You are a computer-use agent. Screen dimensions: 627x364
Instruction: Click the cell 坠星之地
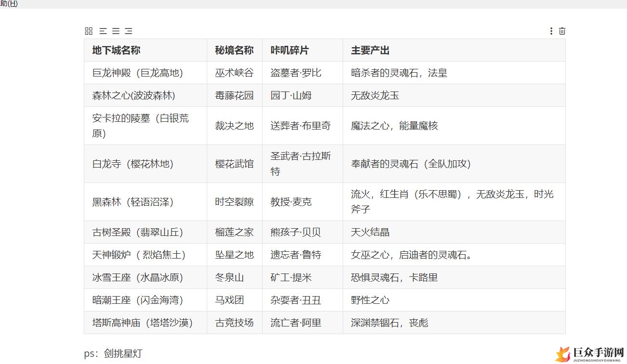pos(235,255)
